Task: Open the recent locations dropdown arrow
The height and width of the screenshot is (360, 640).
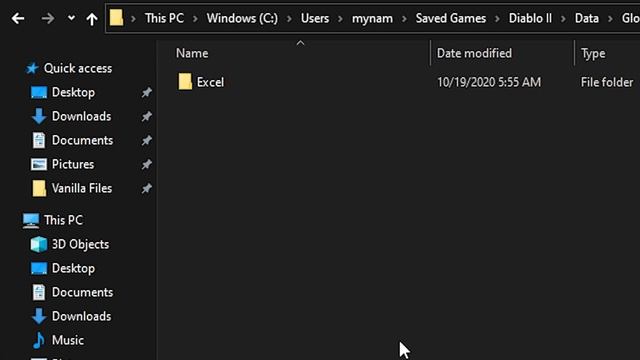Action: [x=71, y=18]
